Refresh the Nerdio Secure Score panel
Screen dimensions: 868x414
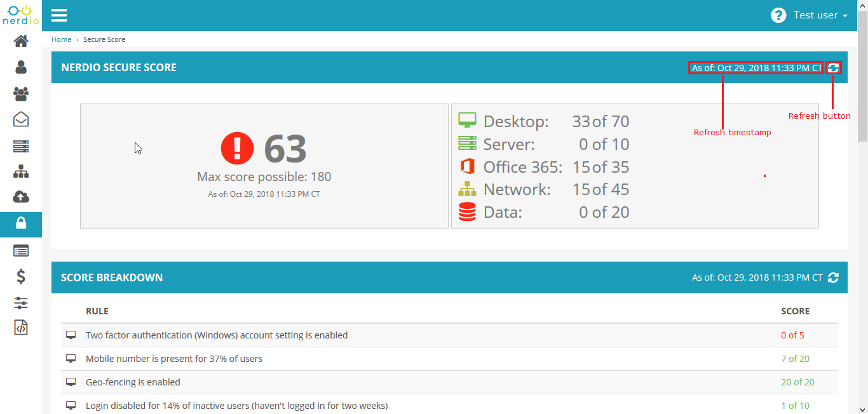(x=833, y=67)
